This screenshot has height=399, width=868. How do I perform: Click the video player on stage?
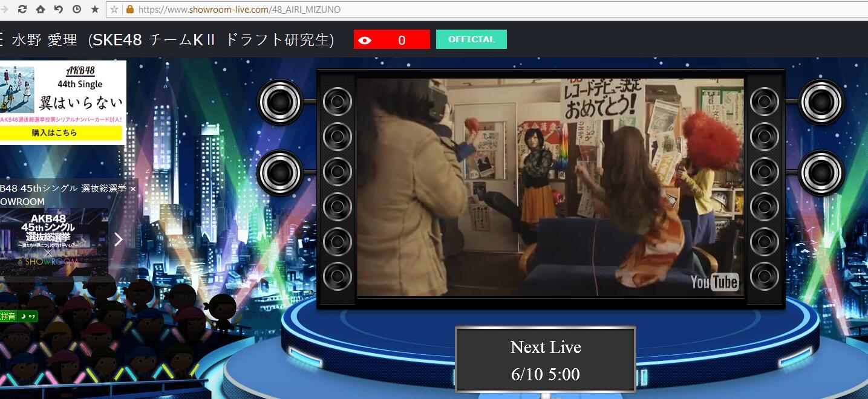pyautogui.click(x=550, y=187)
